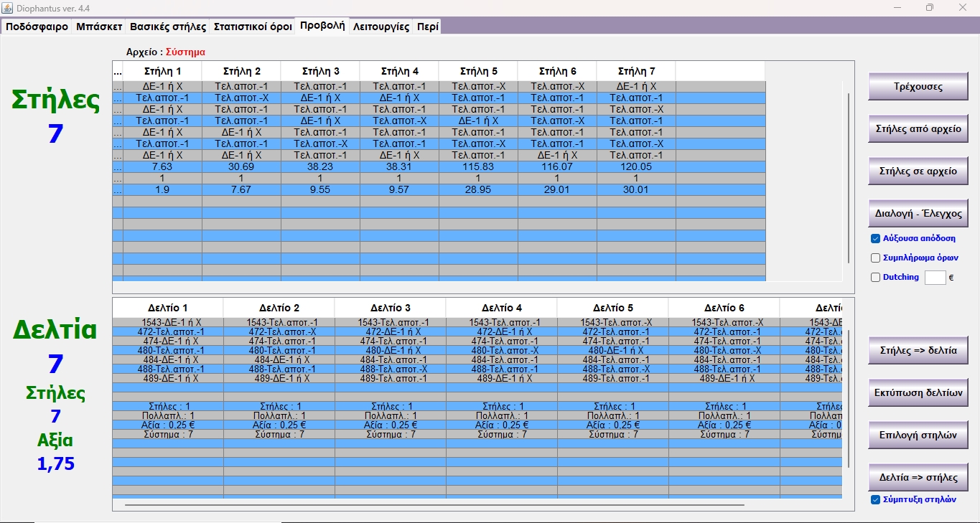980x523 pixels.
Task: Click the Στήλες από αρχείο button
Action: click(918, 129)
